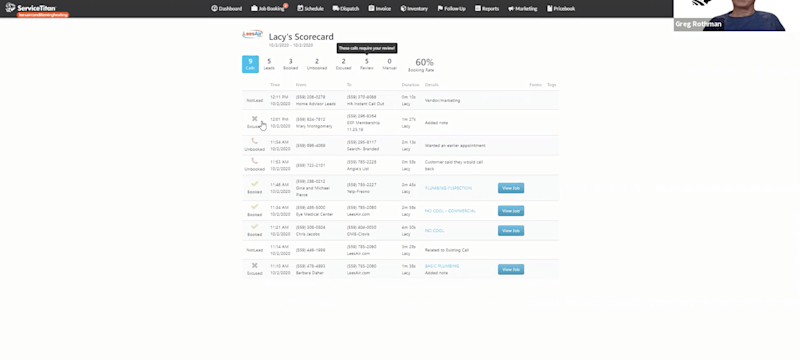Open the Dispatch board
The width and height of the screenshot is (800, 360).
pos(346,9)
